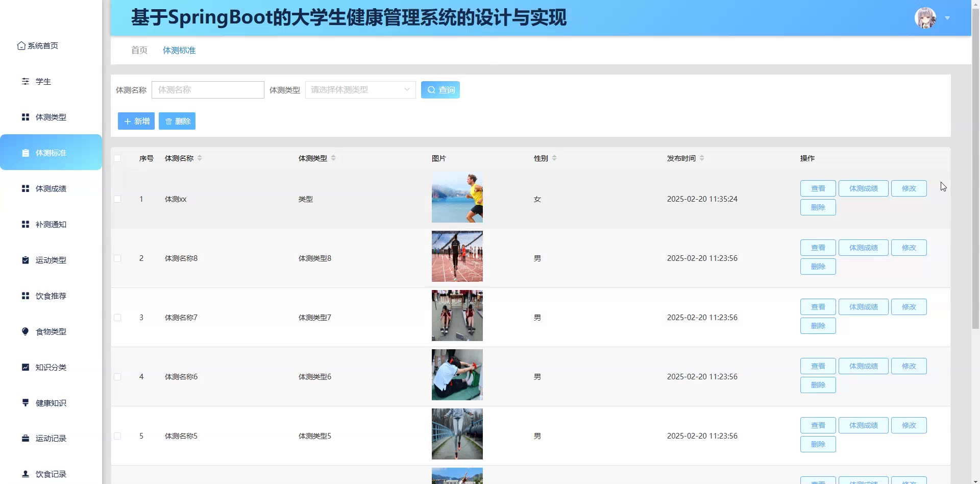980x484 pixels.
Task: Open 体测成绩 in the sidebar menu
Action: (51, 189)
